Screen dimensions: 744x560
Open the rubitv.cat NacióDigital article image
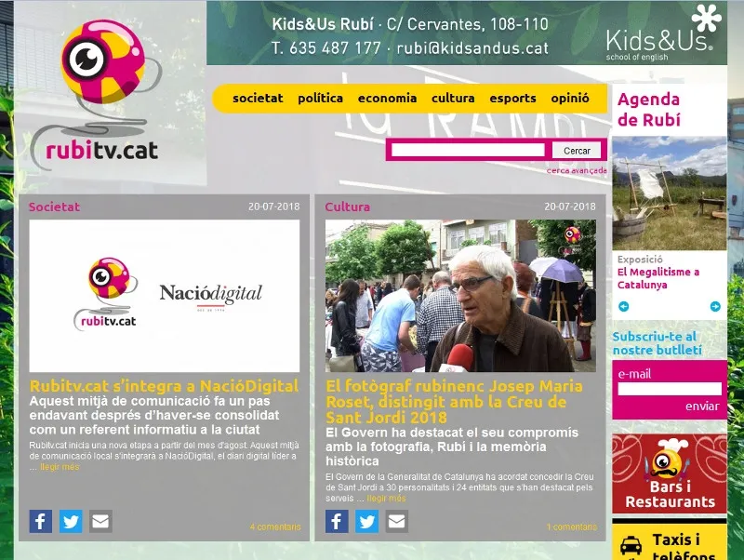point(165,296)
